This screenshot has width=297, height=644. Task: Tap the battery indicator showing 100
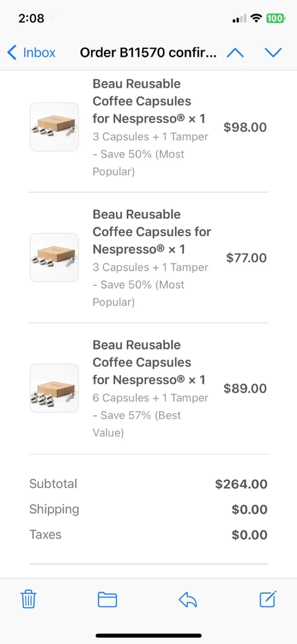click(x=276, y=18)
